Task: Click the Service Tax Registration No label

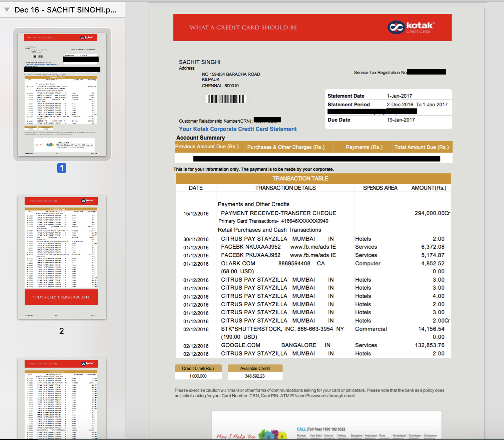Action: (380, 72)
